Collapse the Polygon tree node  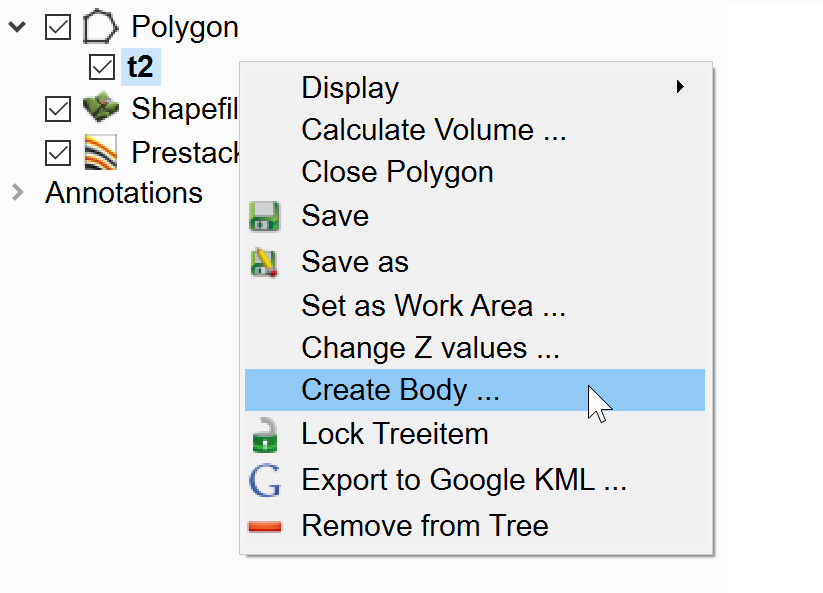pos(16,27)
